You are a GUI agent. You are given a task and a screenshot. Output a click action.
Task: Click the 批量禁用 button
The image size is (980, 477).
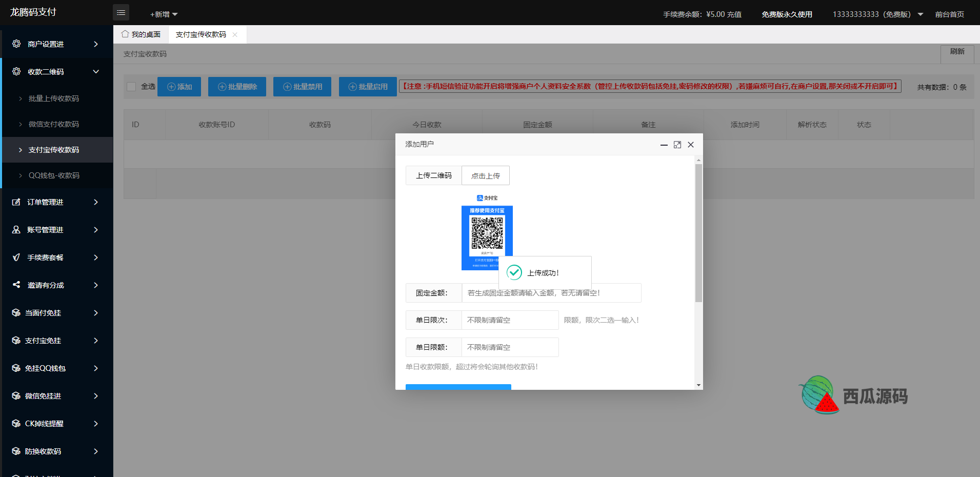pyautogui.click(x=302, y=87)
